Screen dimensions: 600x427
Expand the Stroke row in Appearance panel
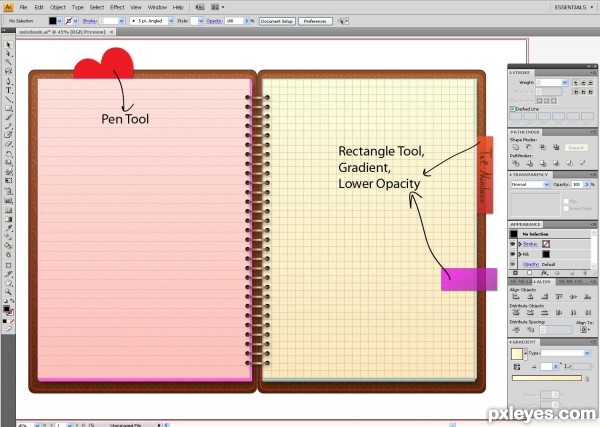(520, 244)
